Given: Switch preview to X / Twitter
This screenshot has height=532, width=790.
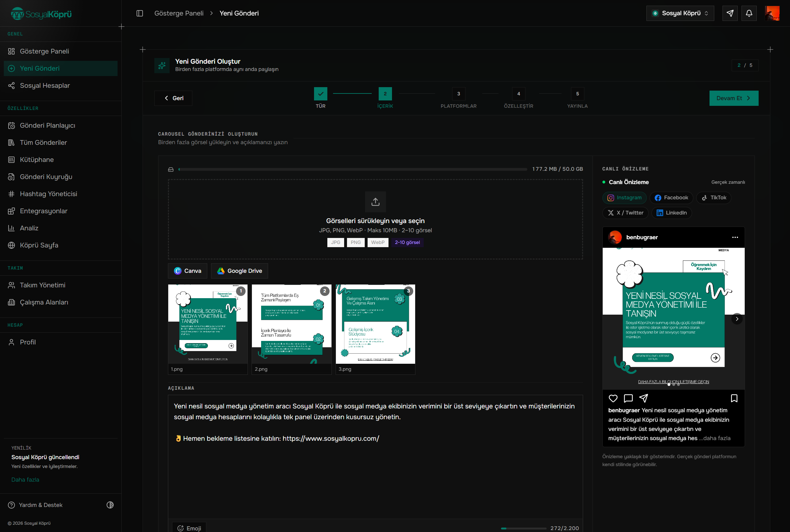Looking at the screenshot, I should pyautogui.click(x=626, y=213).
